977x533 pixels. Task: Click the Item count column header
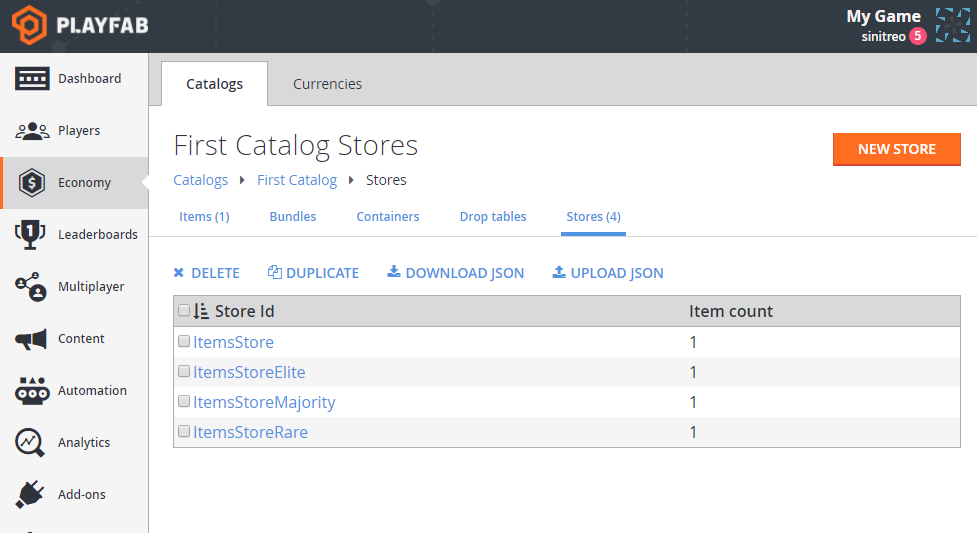coord(731,311)
